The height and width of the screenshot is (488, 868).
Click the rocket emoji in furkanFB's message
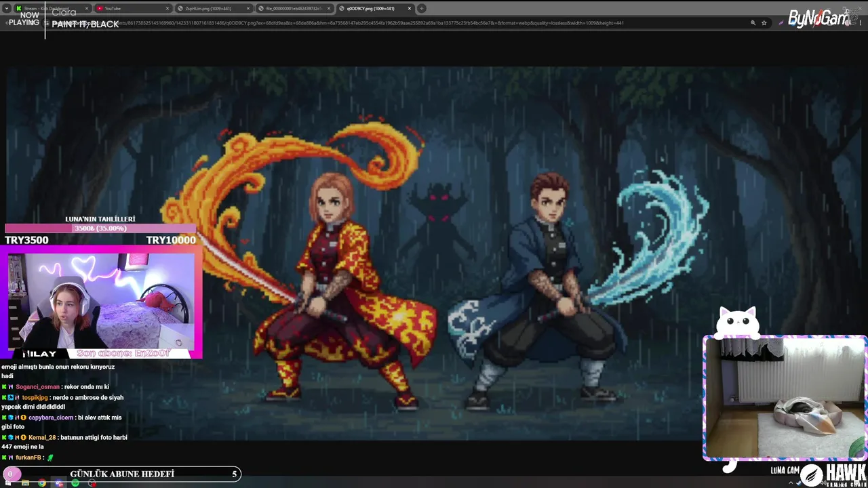click(x=50, y=458)
